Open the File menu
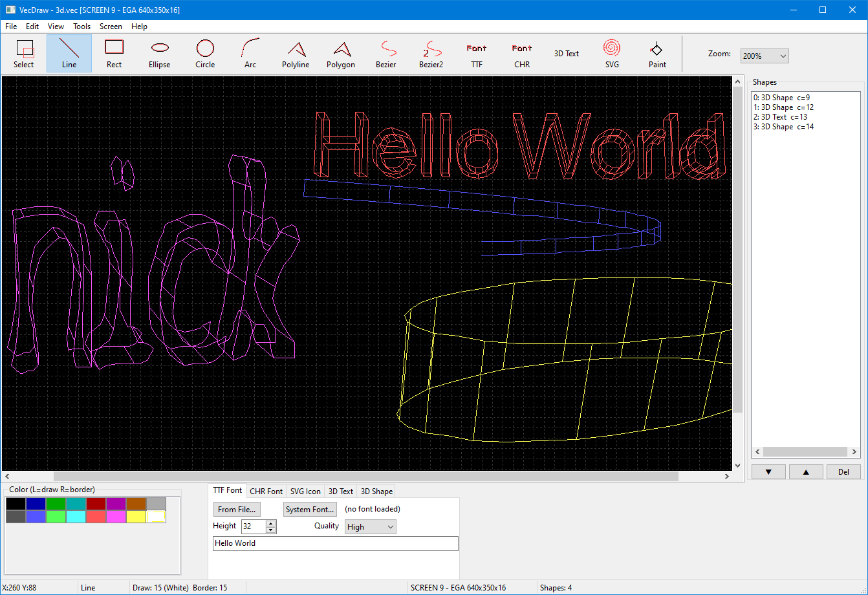868x595 pixels. point(11,27)
